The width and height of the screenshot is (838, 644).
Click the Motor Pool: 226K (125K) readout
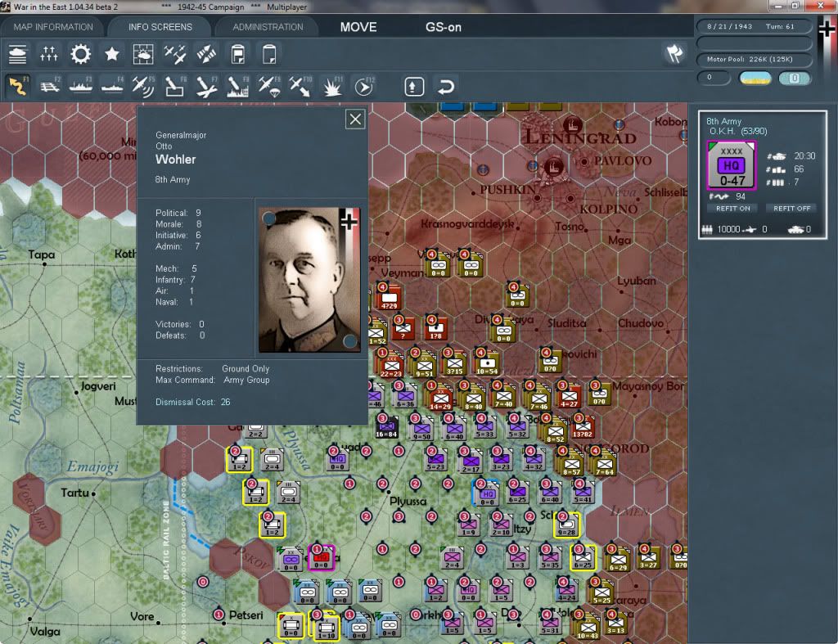(750, 59)
